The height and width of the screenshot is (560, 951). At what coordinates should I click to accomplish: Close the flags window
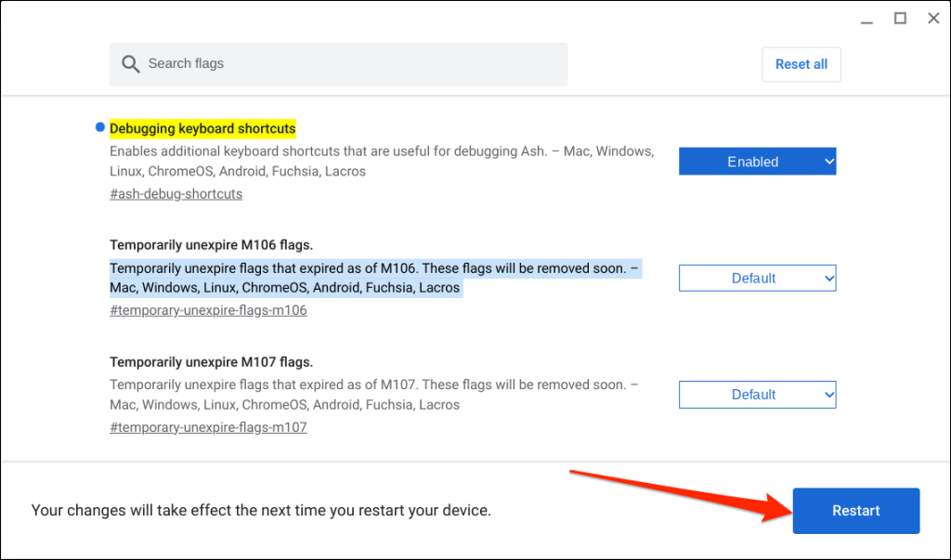click(933, 19)
